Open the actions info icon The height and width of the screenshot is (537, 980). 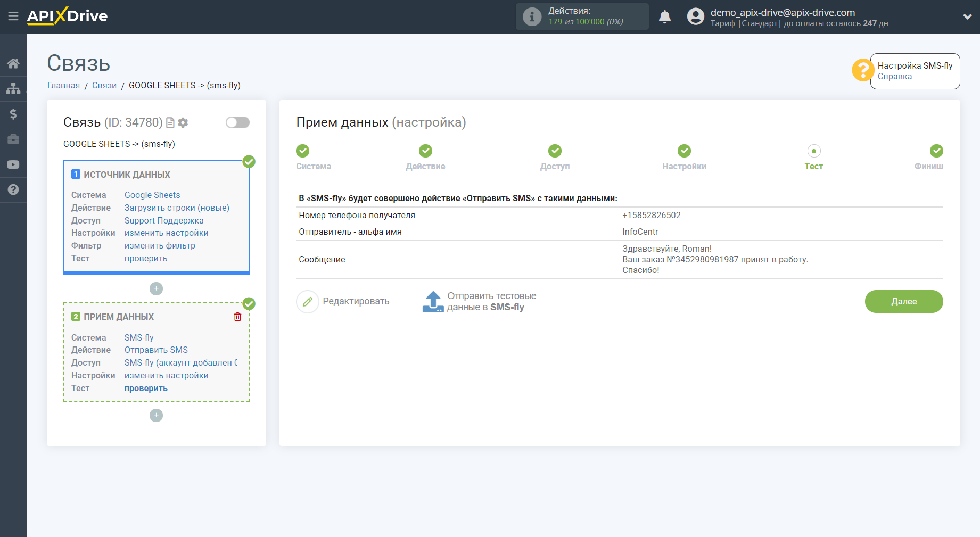pos(532,16)
